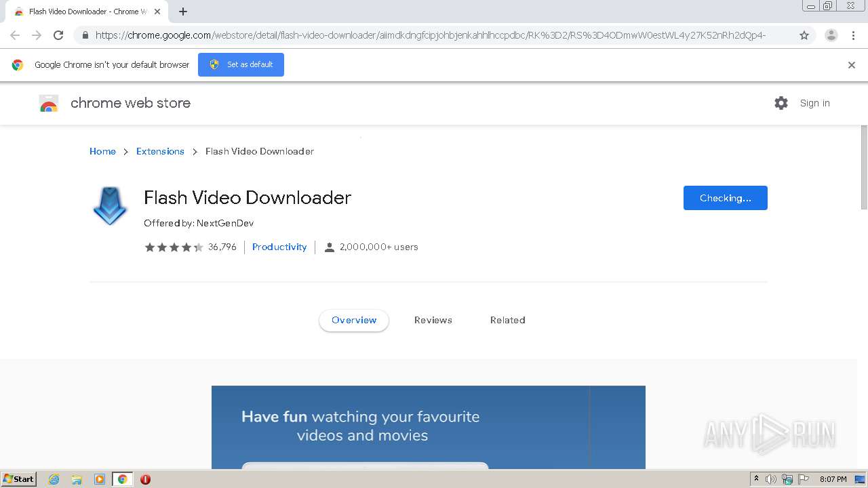Click the browser back arrow

(x=15, y=35)
